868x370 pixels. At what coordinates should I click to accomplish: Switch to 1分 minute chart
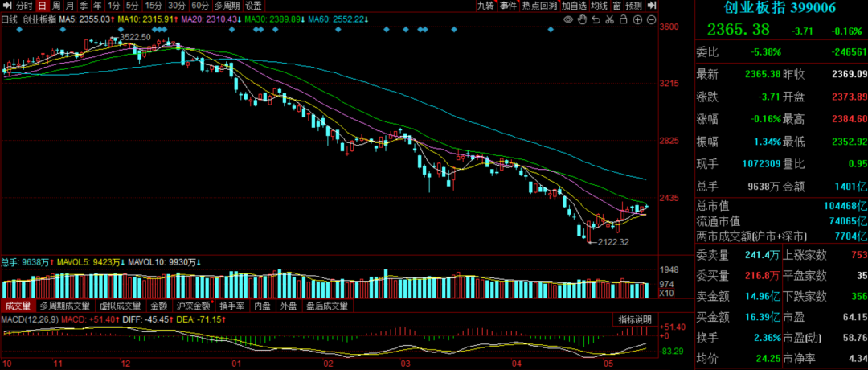(x=113, y=6)
